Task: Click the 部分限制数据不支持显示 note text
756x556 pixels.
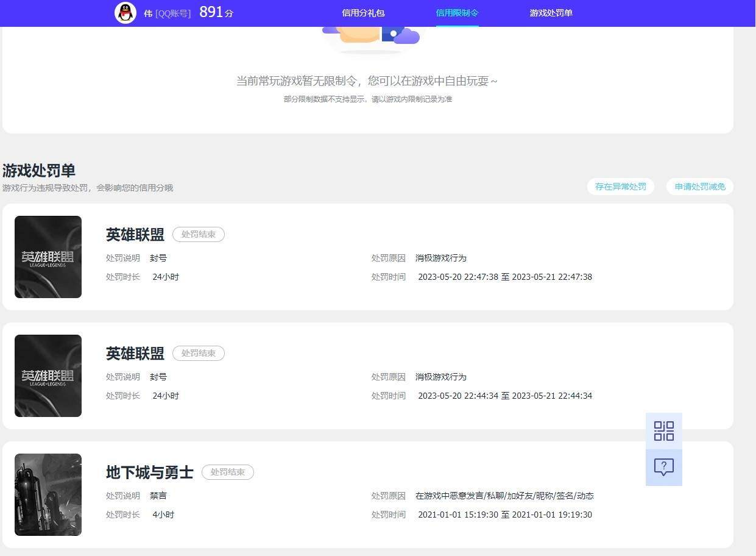Action: click(x=368, y=99)
